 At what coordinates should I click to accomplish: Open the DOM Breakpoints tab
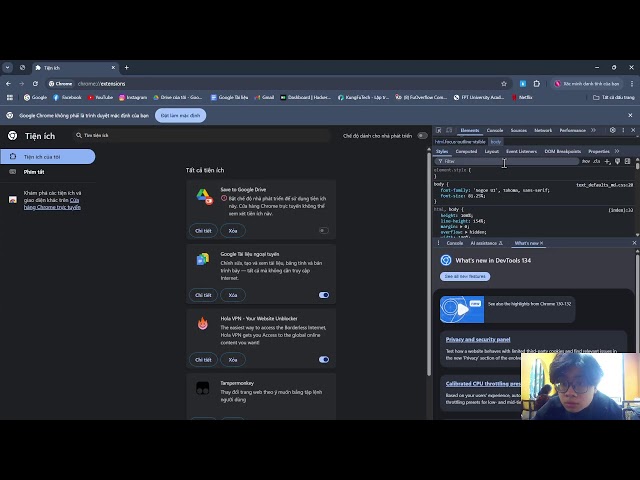pos(562,151)
